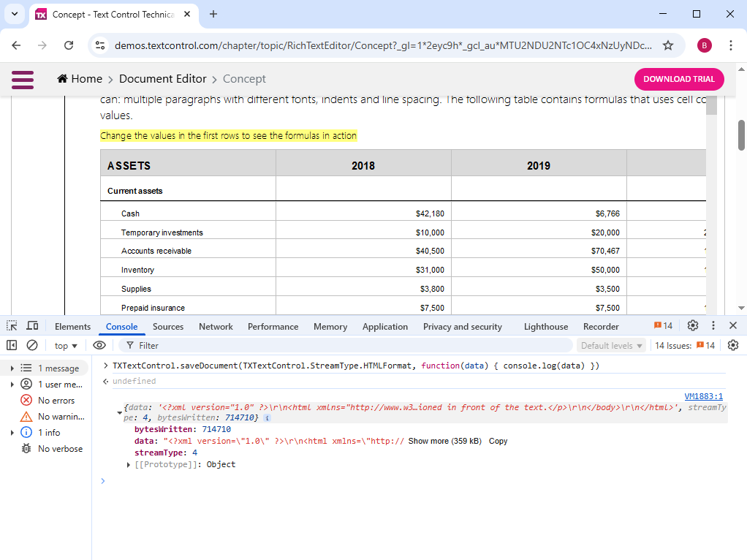Select the No errors sidebar item
This screenshot has height=560, width=747.
56,401
